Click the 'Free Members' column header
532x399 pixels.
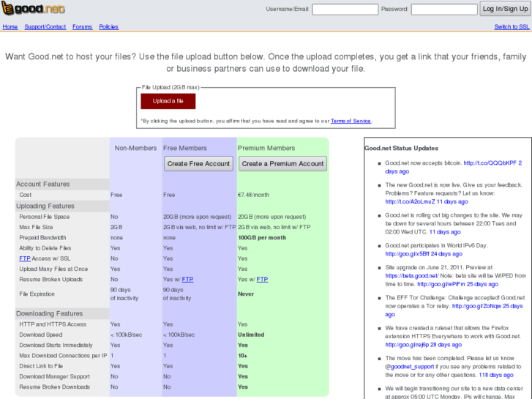[x=185, y=148]
